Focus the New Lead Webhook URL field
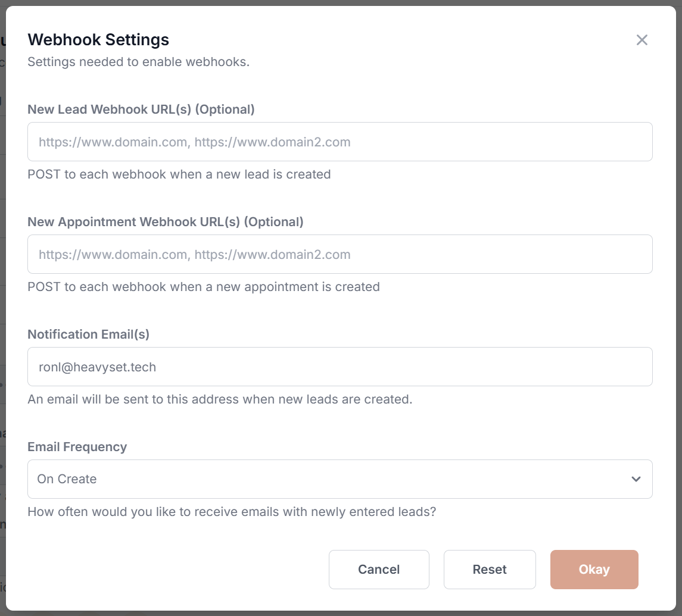Image resolution: width=682 pixels, height=616 pixels. pyautogui.click(x=340, y=142)
